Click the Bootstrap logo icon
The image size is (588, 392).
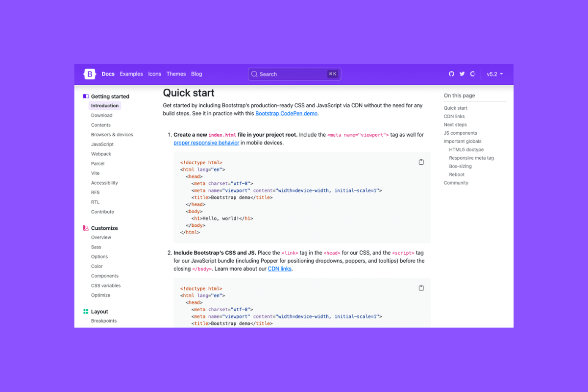[x=90, y=74]
